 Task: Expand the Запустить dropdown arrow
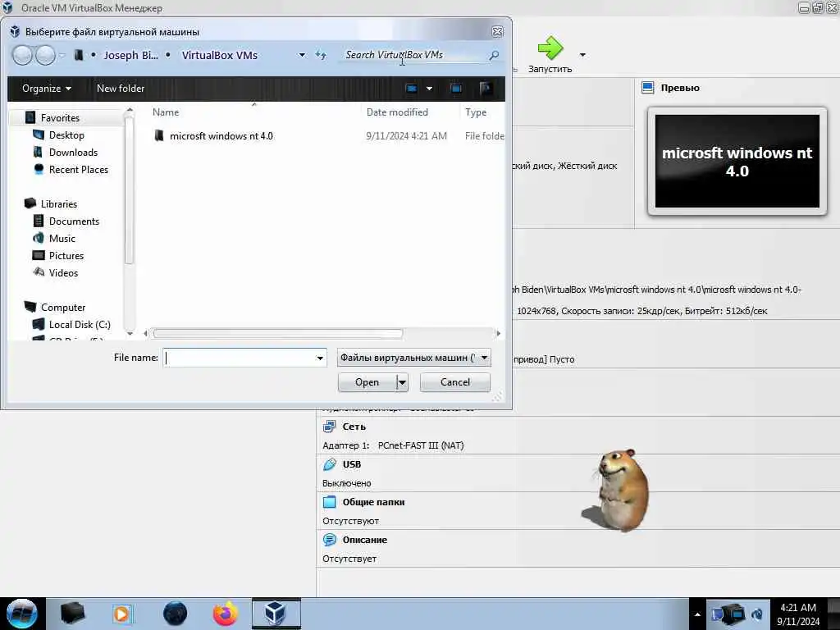[582, 55]
